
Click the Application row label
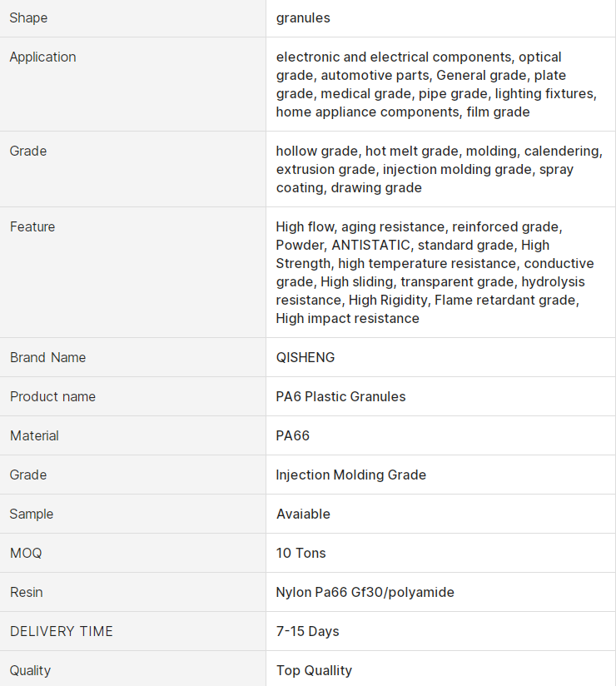coord(42,57)
